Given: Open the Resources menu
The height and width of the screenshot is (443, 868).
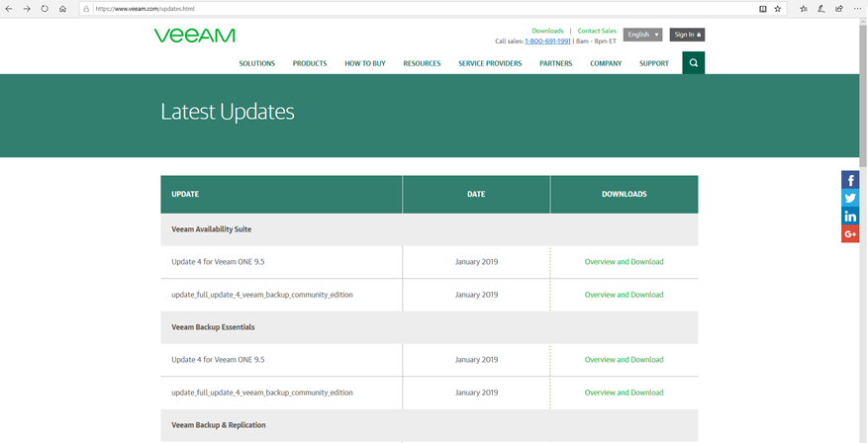Looking at the screenshot, I should pos(422,63).
